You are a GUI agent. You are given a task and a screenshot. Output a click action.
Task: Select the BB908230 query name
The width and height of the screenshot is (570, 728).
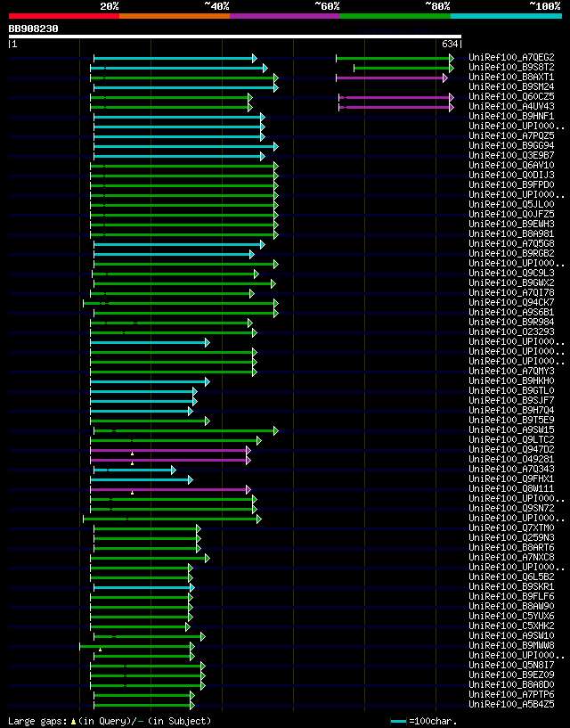34,29
